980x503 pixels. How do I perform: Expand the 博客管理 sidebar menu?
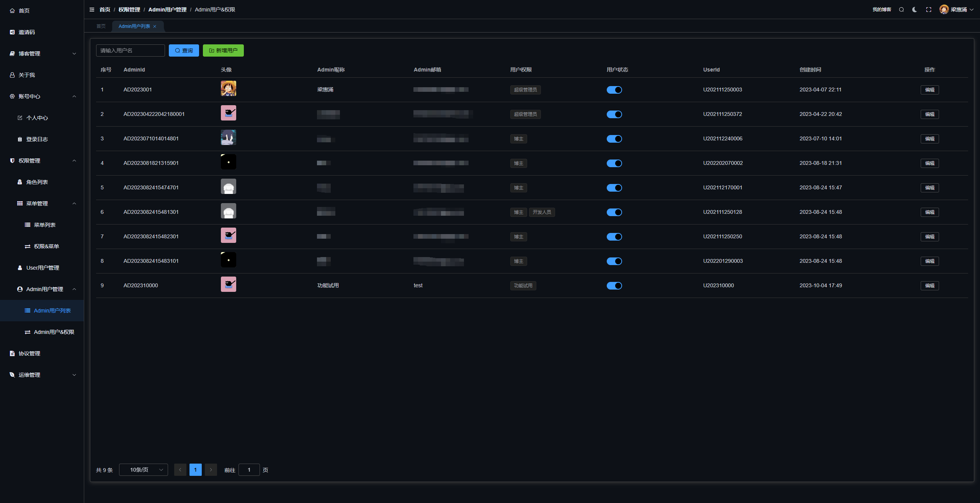pos(42,54)
